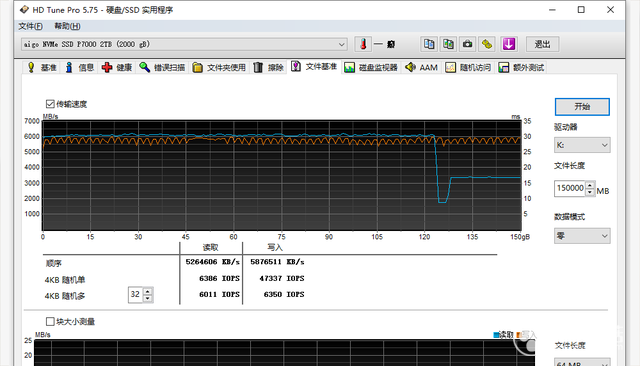Click the camera save screenshot icon
Viewport: 640px width, 366px height.
[x=467, y=44]
